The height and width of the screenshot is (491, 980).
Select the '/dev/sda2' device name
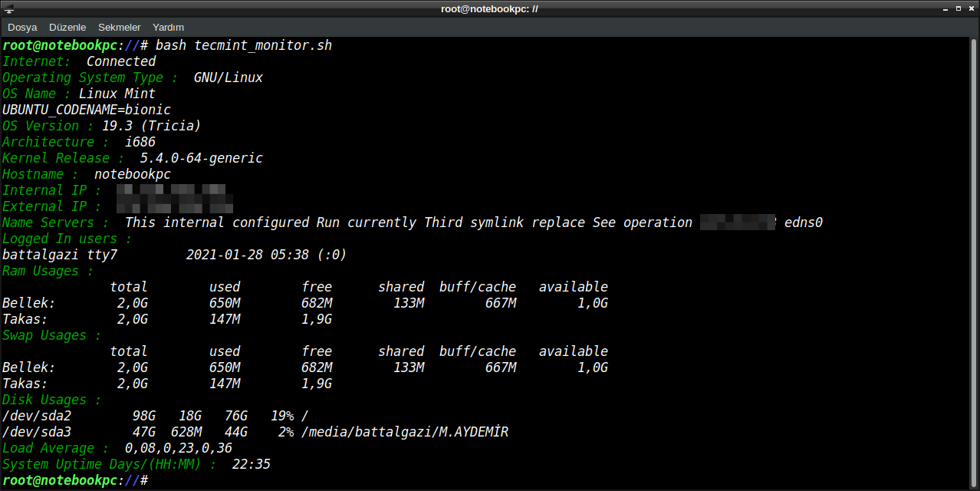[37, 416]
